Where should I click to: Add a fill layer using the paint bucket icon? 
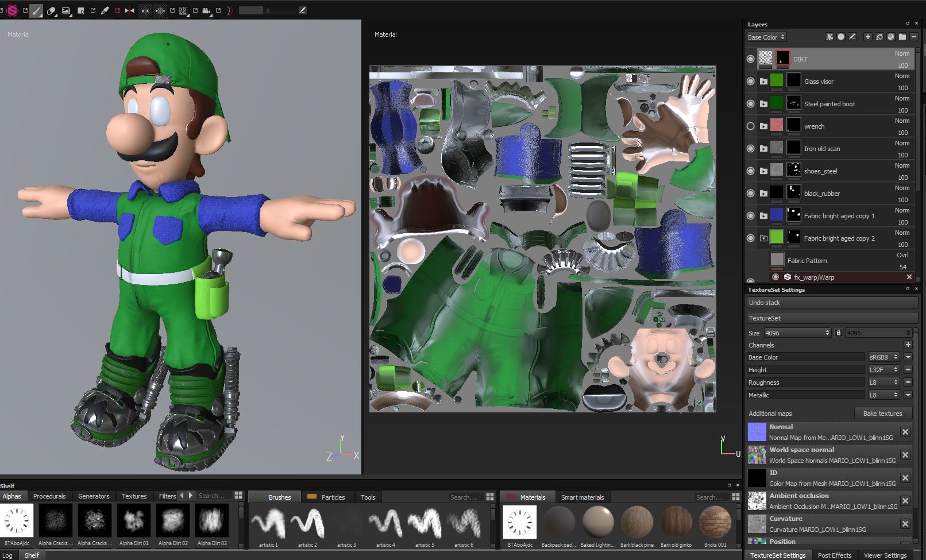click(879, 37)
